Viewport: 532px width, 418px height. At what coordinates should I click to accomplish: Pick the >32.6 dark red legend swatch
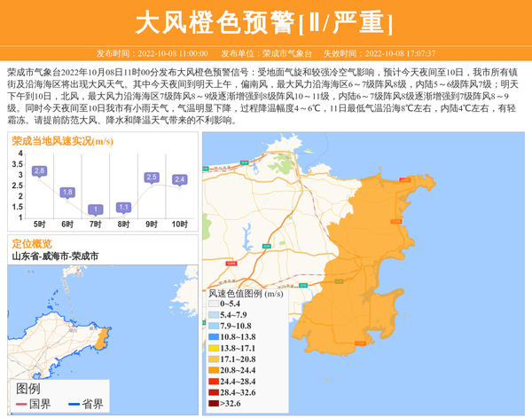[x=214, y=403]
